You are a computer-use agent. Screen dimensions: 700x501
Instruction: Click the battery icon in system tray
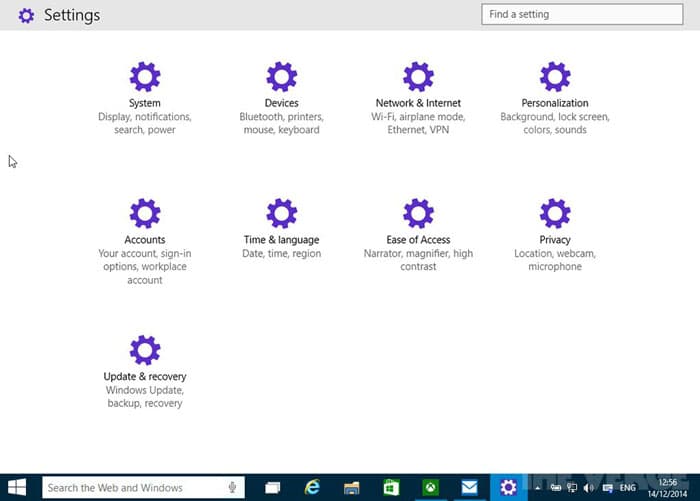coord(555,488)
